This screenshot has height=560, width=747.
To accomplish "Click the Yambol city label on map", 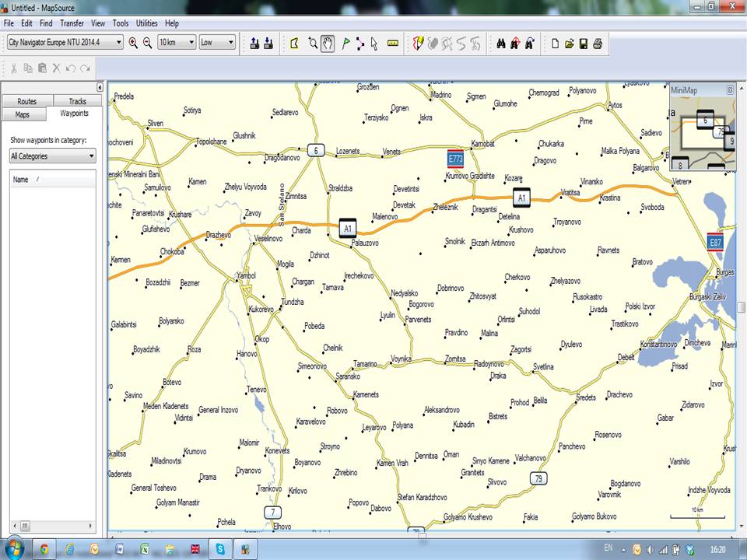I will pyautogui.click(x=247, y=275).
